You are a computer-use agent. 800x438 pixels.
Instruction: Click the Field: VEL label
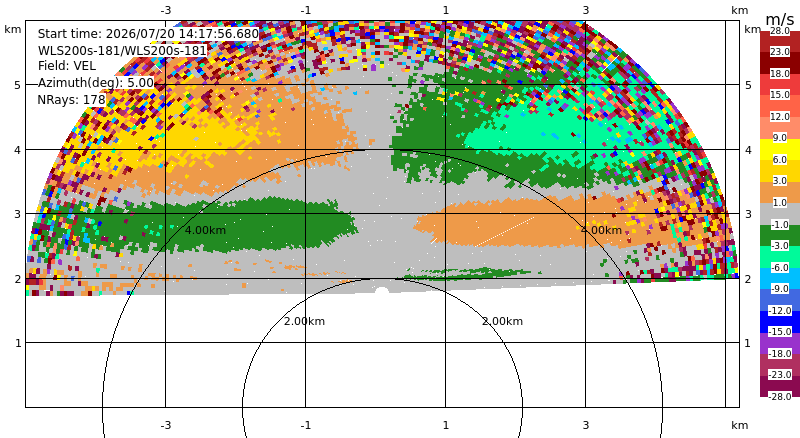[x=66, y=66]
